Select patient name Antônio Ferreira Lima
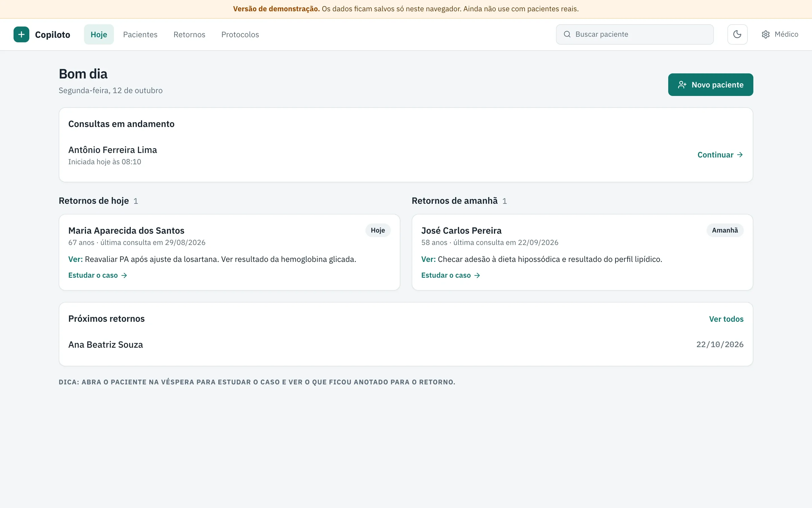812x508 pixels. point(113,150)
